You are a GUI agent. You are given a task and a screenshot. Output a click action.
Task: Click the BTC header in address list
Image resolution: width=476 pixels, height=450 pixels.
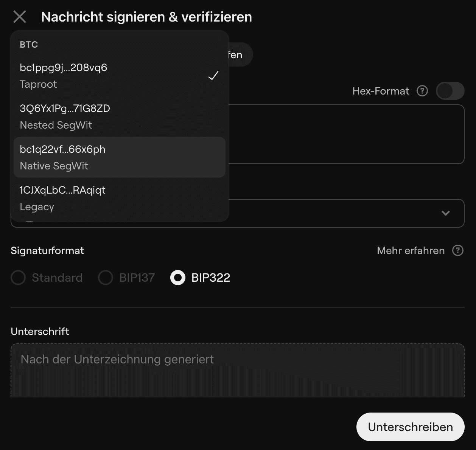[29, 45]
